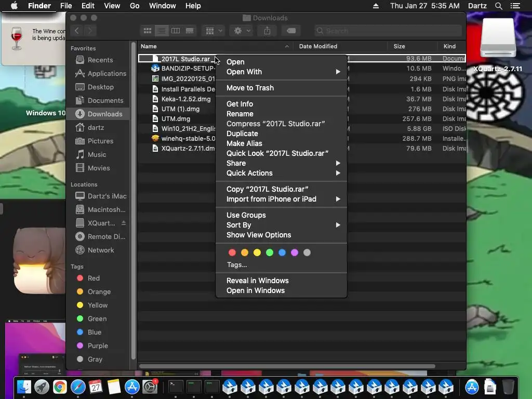The image size is (532, 399).
Task: Go back in Finder navigation
Action: coord(77,31)
